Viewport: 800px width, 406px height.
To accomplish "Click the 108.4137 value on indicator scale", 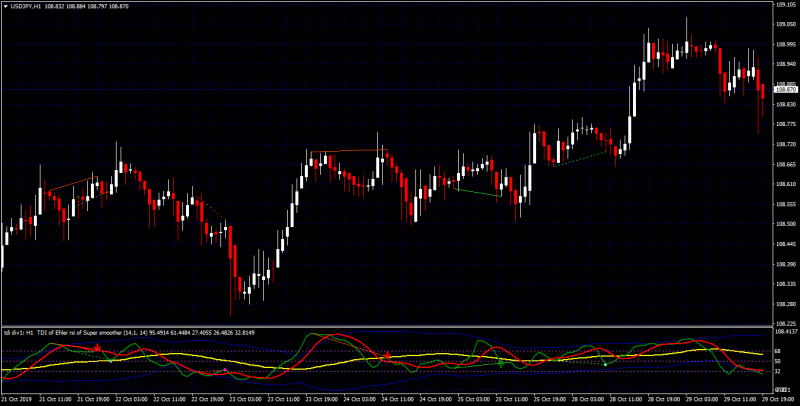I will pyautogui.click(x=786, y=332).
